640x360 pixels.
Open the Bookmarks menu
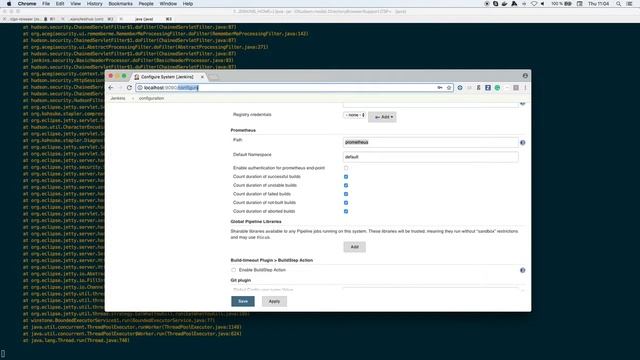(120, 4)
